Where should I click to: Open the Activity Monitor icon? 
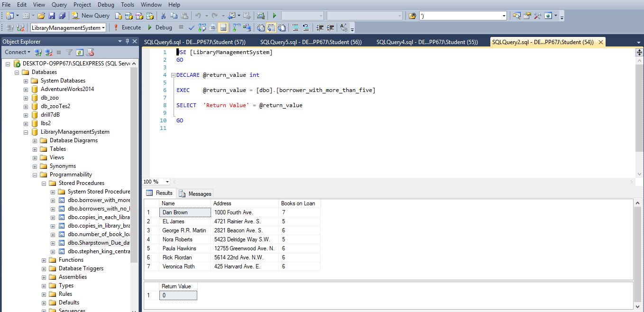[261, 16]
